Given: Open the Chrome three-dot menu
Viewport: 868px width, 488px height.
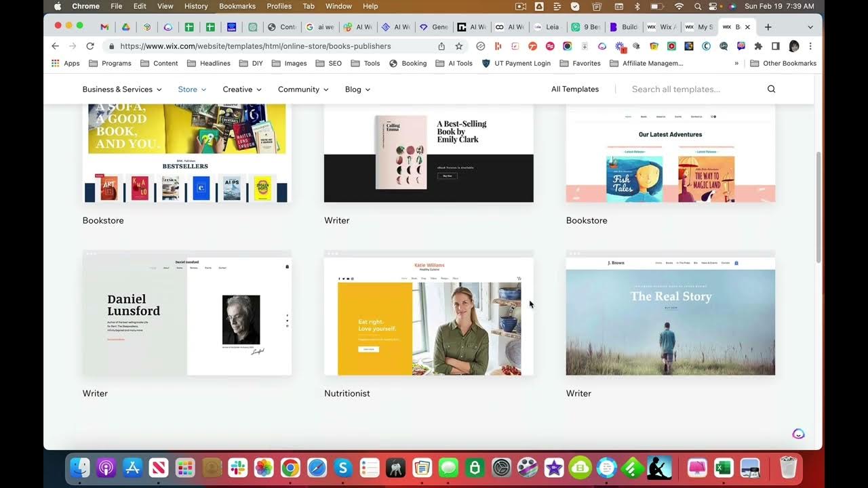Looking at the screenshot, I should 810,46.
